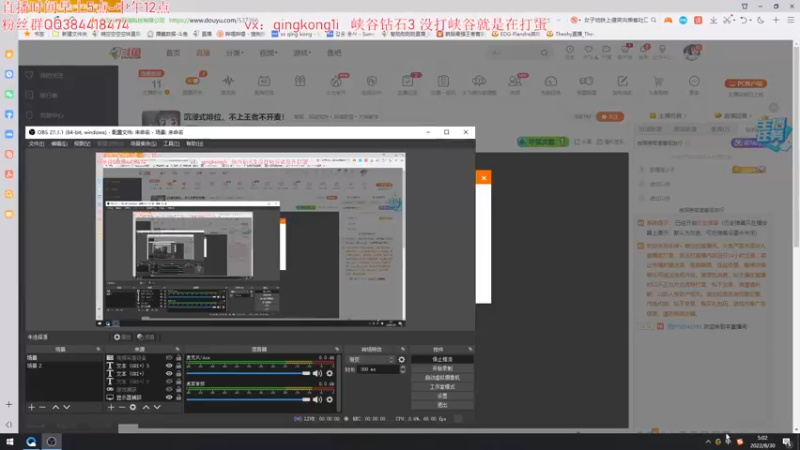Toggle lock on 显示器捕获 source
800x450 pixels.
coord(179,397)
